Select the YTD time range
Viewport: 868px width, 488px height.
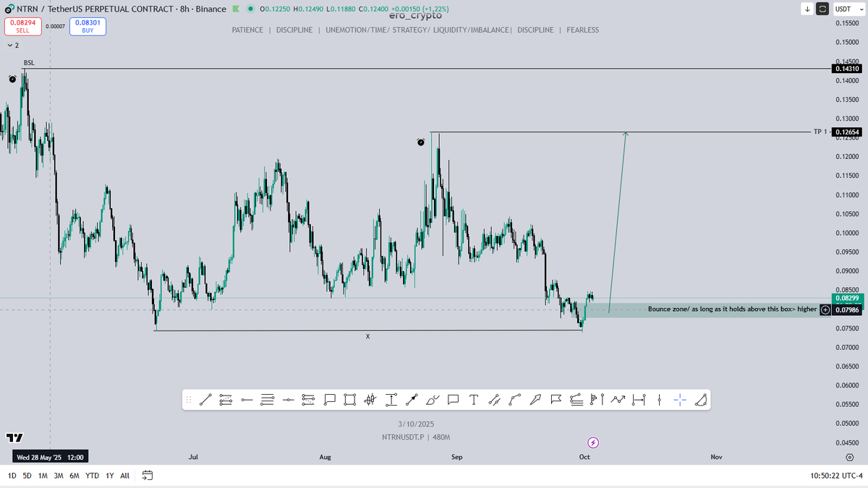[x=93, y=475]
